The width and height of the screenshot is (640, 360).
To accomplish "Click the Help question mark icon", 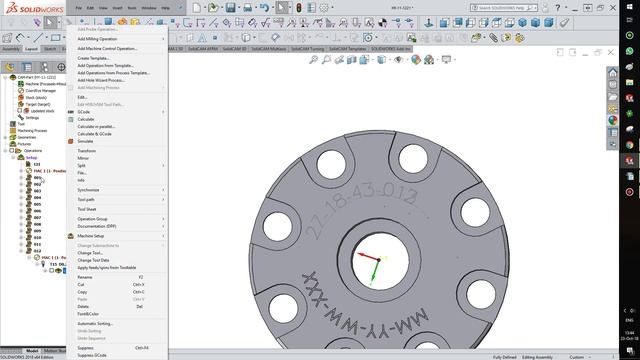I will click(x=558, y=7).
